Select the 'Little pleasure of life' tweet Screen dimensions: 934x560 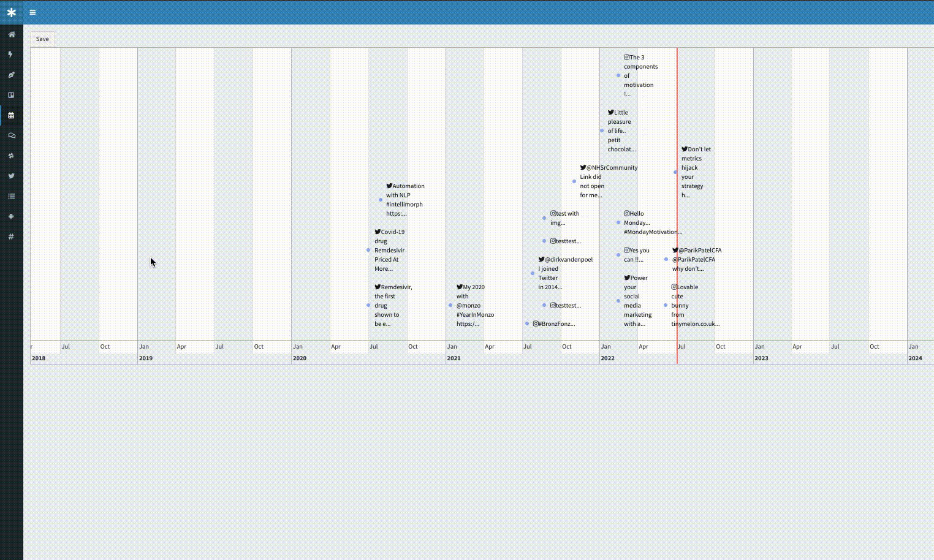point(621,131)
